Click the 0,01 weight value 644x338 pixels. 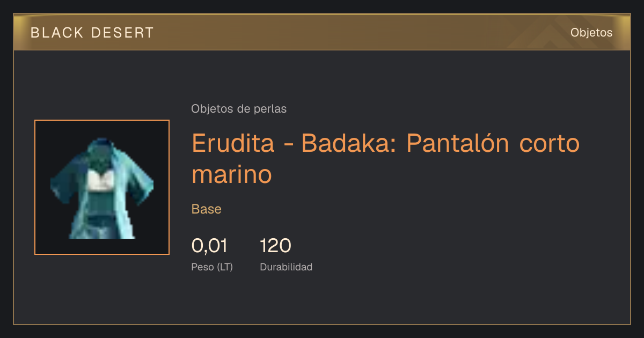209,246
